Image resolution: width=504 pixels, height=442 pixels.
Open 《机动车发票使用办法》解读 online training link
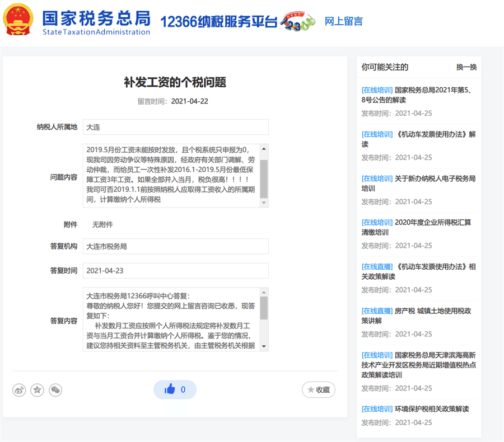point(418,139)
